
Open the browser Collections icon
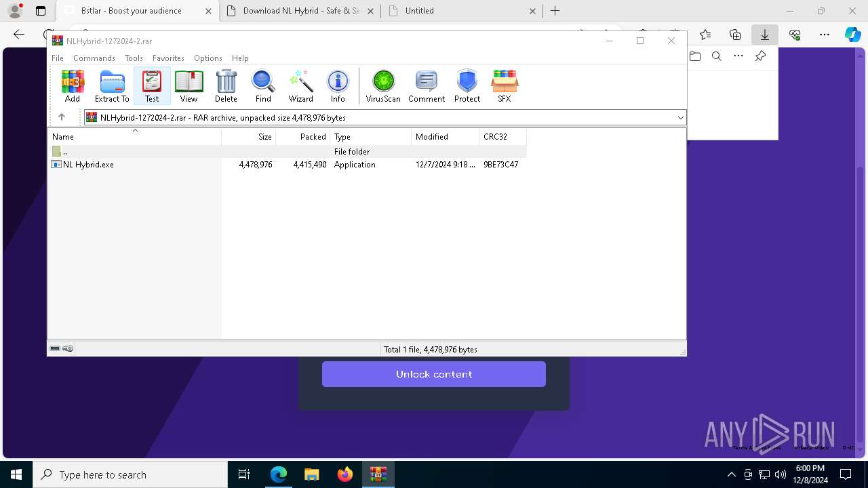[x=735, y=35]
